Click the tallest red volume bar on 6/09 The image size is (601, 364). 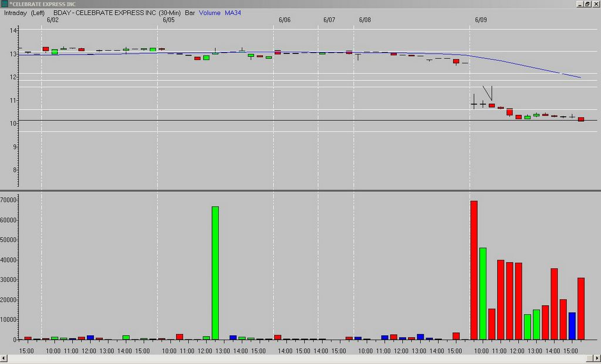tap(474, 270)
